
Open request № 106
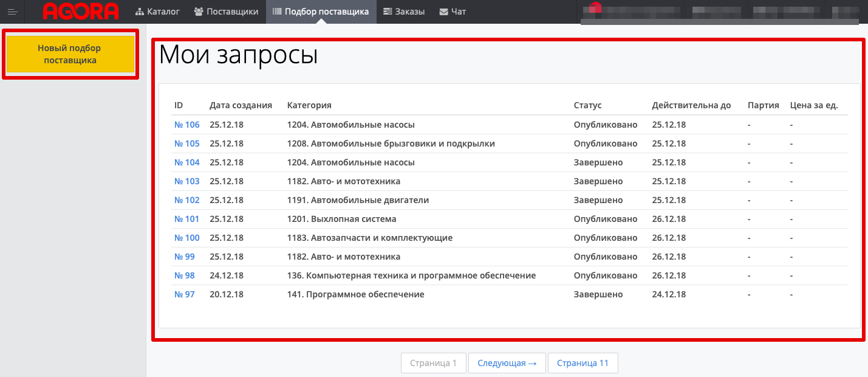[186, 125]
